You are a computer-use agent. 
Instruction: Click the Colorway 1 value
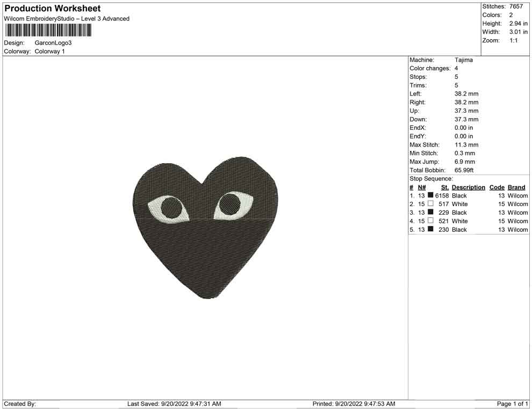[50, 52]
